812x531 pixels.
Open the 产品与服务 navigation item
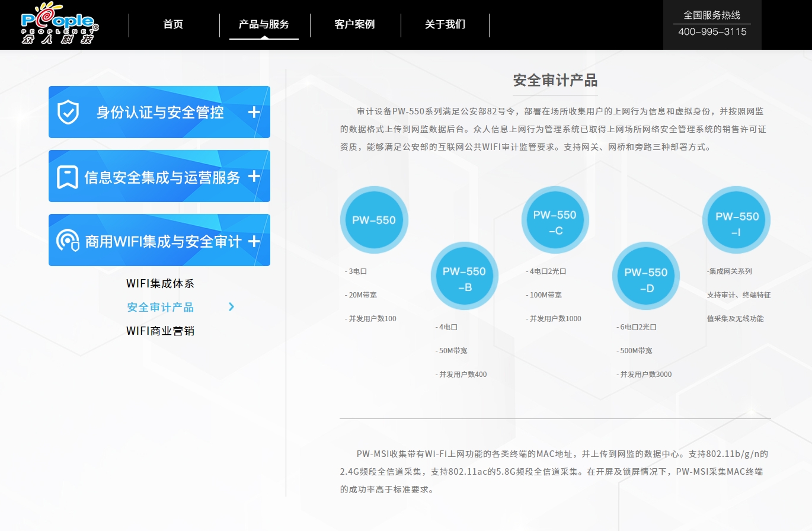(x=264, y=24)
